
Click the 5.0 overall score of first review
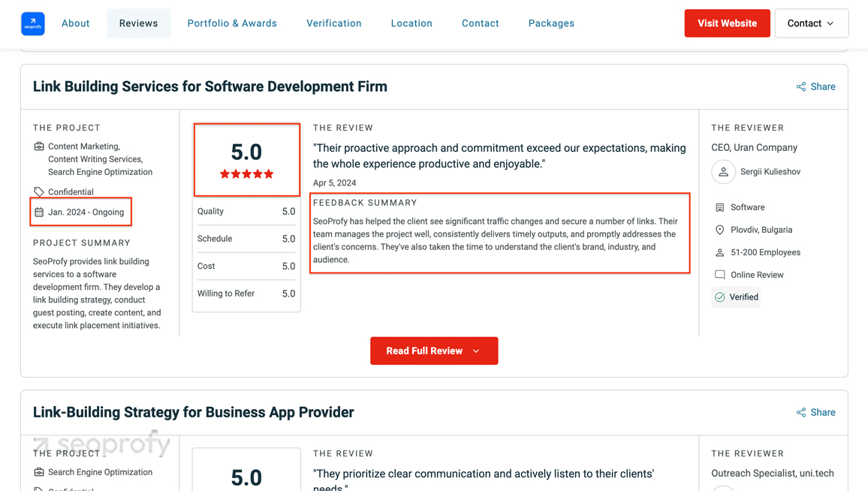pos(246,152)
